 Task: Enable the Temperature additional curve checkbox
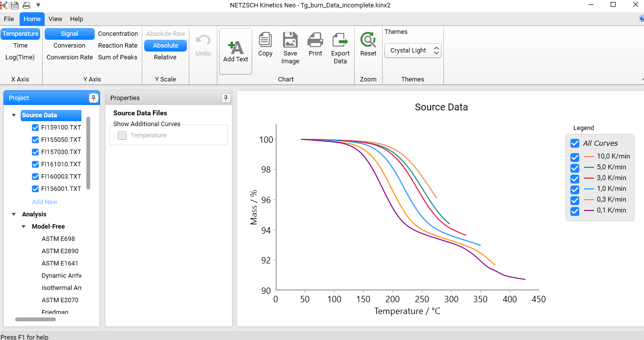[x=122, y=136]
